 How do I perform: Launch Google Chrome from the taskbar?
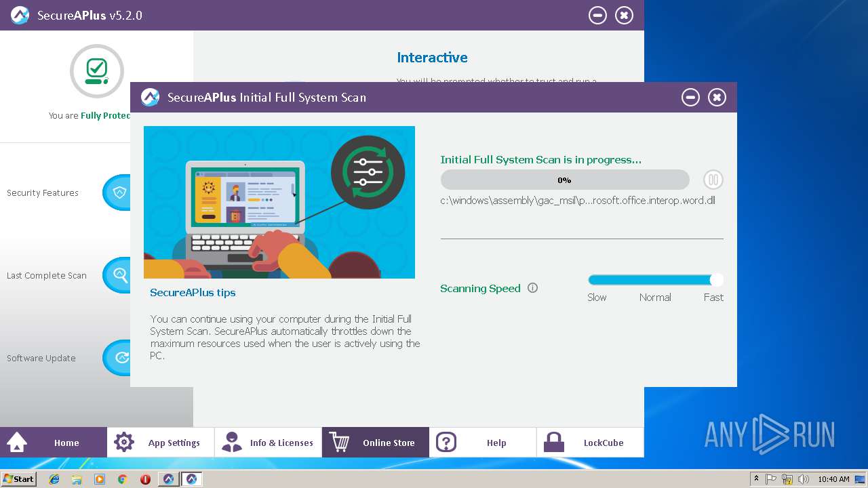(x=122, y=479)
